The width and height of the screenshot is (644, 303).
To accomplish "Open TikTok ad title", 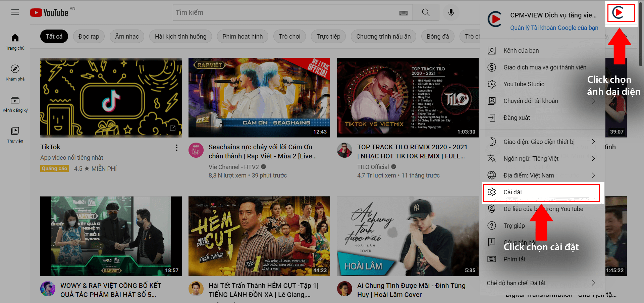I will (50, 147).
